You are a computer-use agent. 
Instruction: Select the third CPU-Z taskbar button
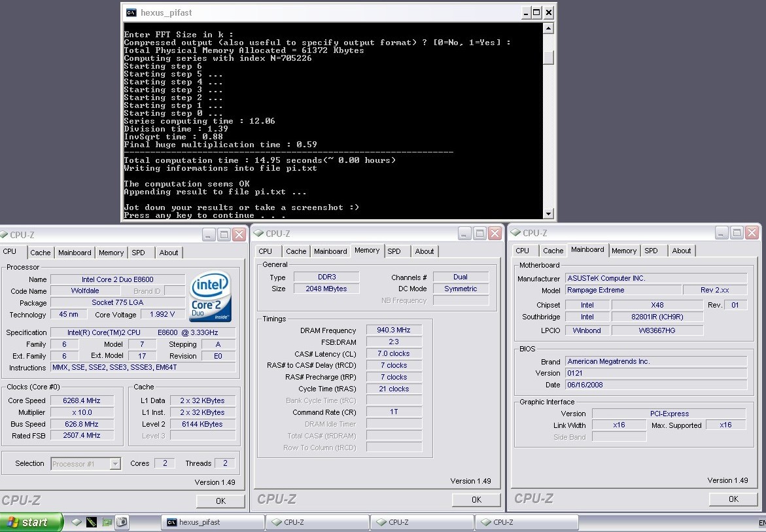pos(527,522)
